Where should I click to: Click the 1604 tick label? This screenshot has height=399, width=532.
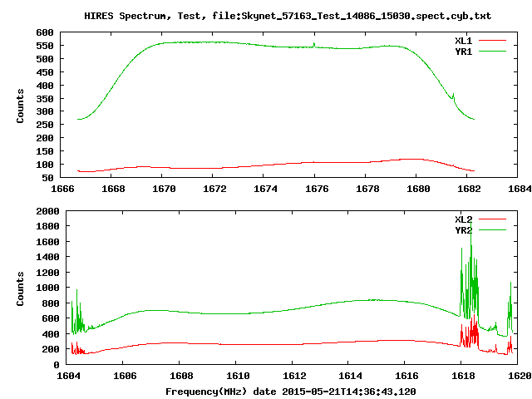tap(68, 376)
